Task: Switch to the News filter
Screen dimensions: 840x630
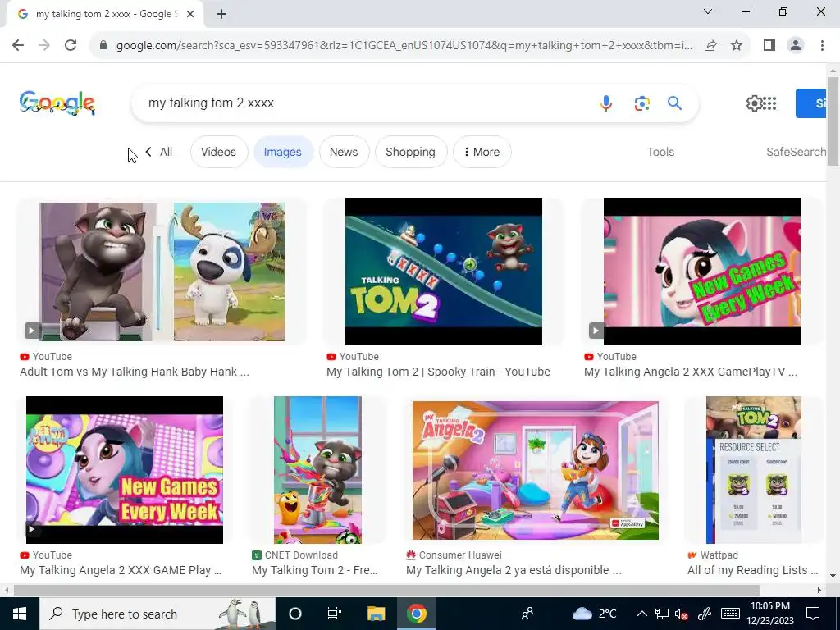Action: (344, 152)
